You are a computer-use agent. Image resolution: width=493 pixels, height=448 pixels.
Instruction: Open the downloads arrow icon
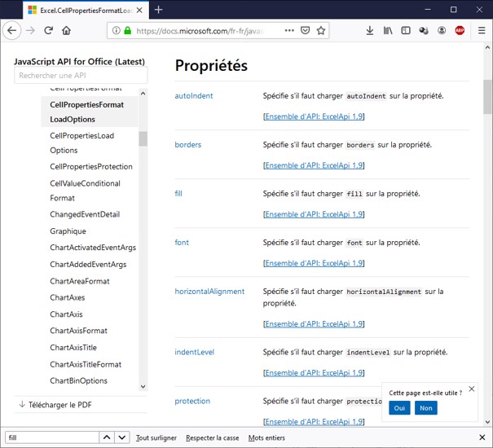370,30
